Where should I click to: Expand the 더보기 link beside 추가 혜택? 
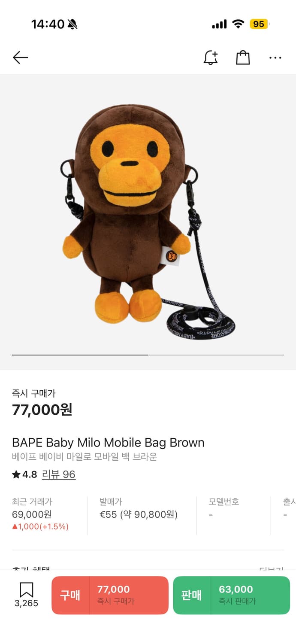(272, 569)
